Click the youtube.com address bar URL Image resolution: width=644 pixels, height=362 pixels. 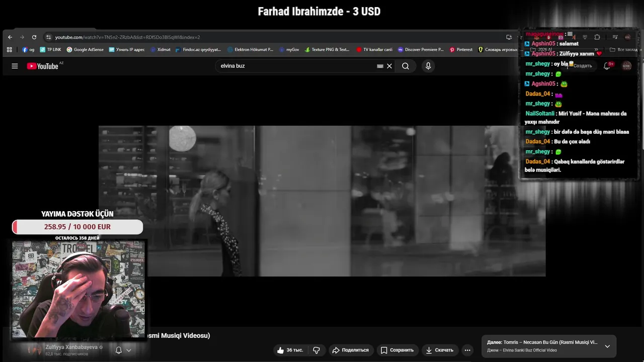point(127,37)
